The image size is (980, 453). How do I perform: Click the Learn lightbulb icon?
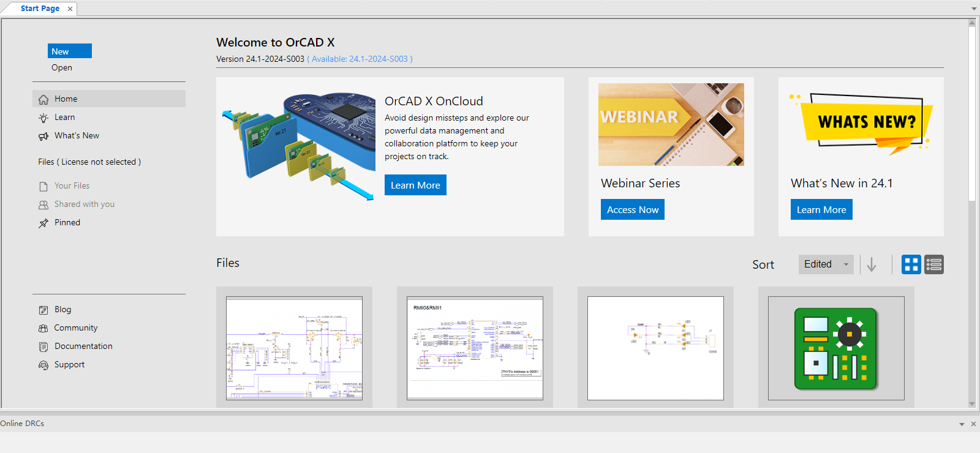click(43, 118)
